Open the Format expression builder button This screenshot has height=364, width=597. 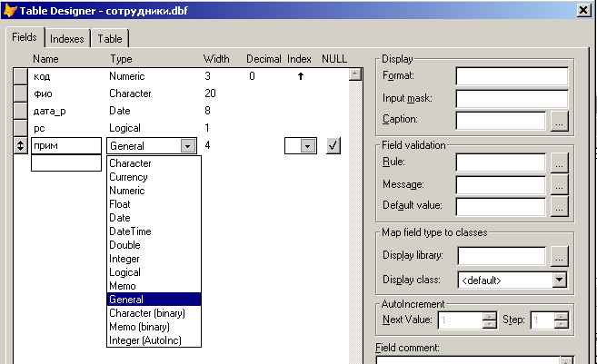[560, 120]
